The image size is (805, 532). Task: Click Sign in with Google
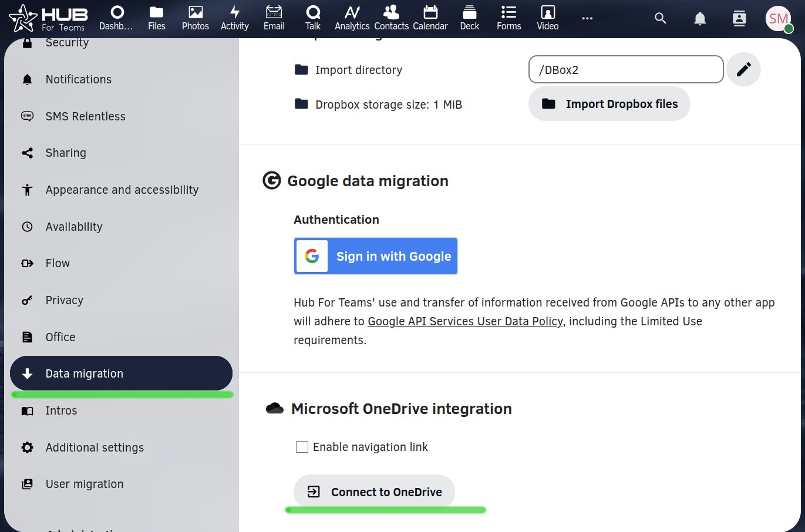pos(376,256)
